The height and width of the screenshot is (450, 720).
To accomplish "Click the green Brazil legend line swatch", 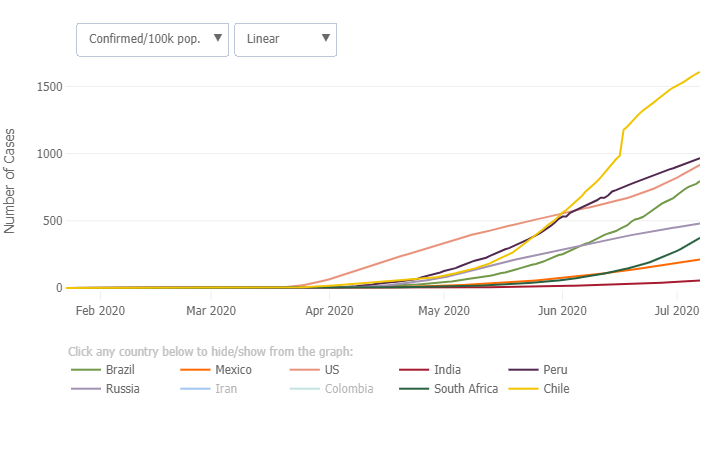I will click(x=86, y=370).
